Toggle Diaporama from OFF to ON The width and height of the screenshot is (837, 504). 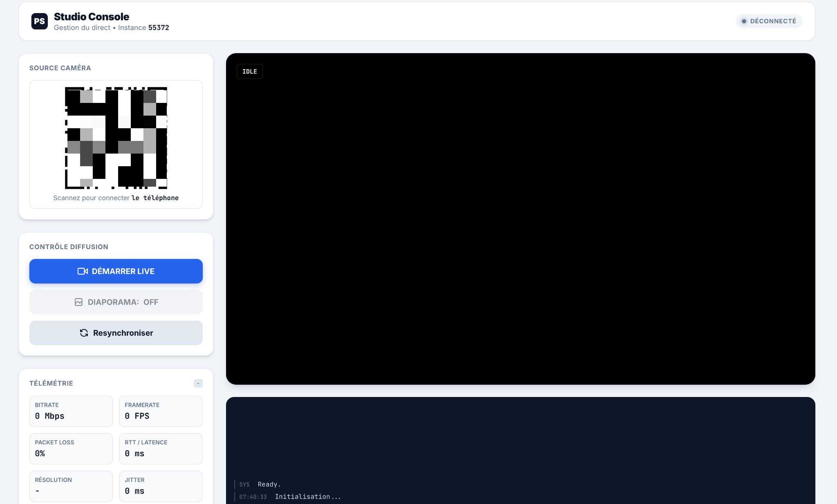tap(116, 302)
